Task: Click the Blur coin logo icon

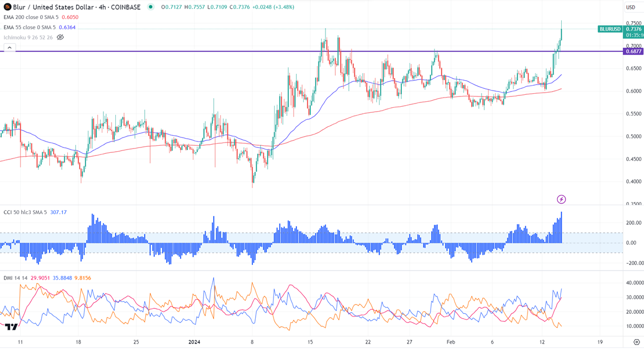Action: point(7,7)
